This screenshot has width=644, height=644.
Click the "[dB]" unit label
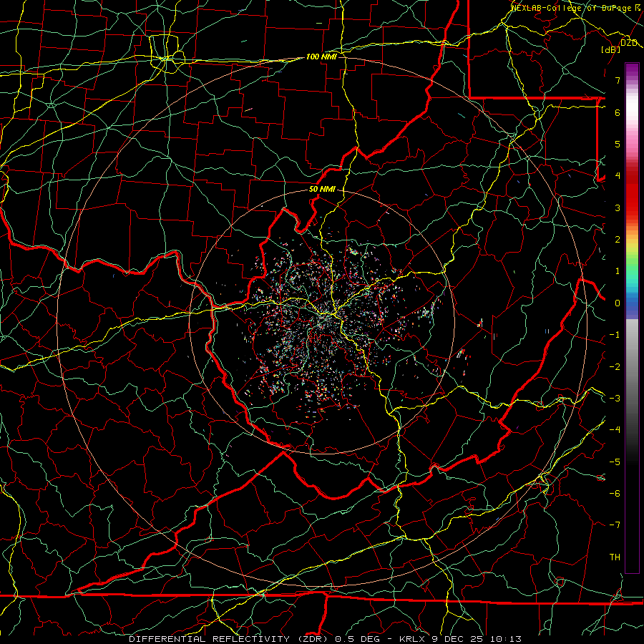pos(611,49)
